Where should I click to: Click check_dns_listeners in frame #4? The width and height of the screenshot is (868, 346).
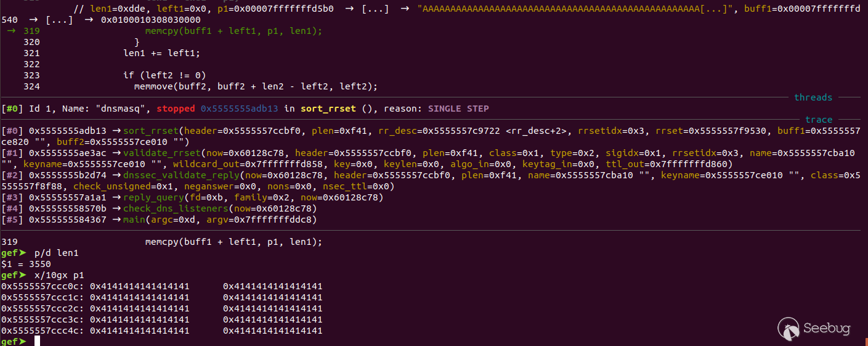pos(167,208)
